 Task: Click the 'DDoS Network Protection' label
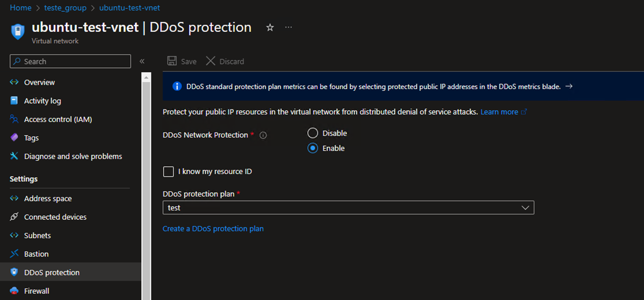(x=205, y=135)
